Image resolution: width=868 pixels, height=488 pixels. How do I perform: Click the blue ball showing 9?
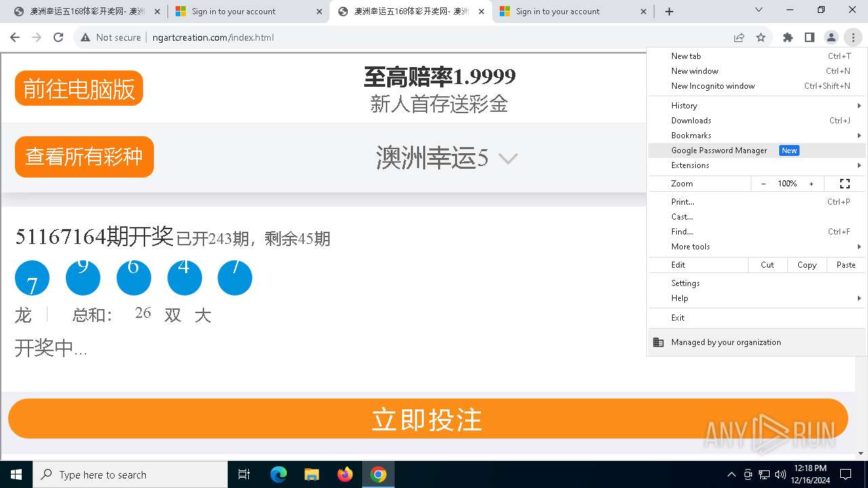click(x=83, y=278)
